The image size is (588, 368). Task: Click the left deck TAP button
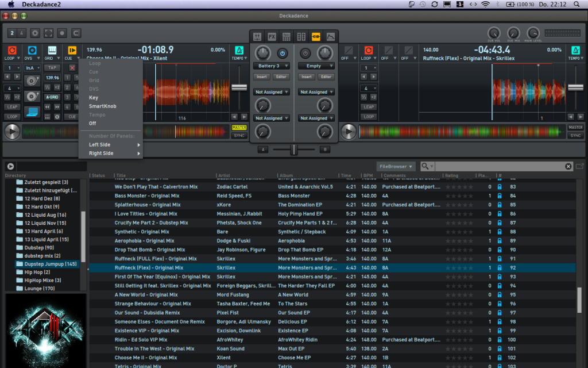pyautogui.click(x=52, y=68)
